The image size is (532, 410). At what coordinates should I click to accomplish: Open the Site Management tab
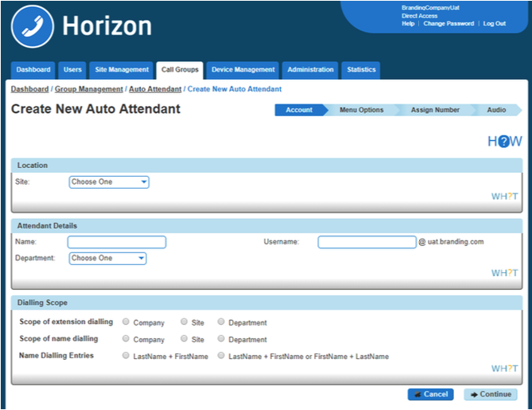point(122,70)
